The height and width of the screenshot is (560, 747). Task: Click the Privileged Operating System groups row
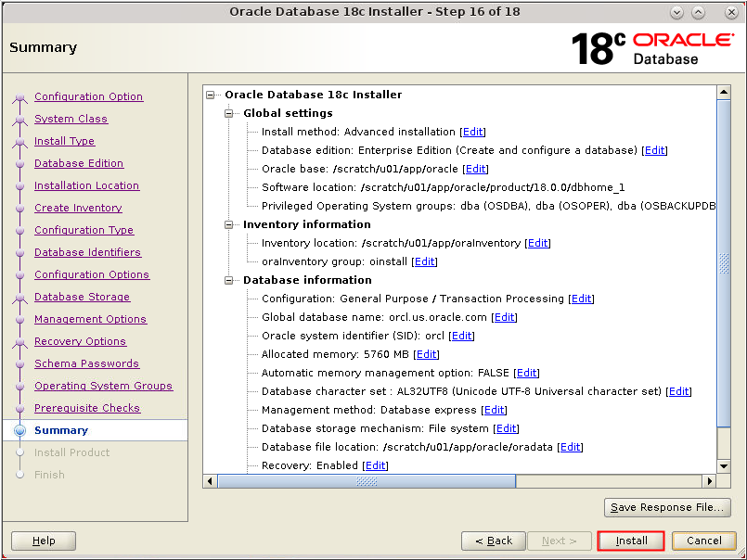click(x=488, y=206)
